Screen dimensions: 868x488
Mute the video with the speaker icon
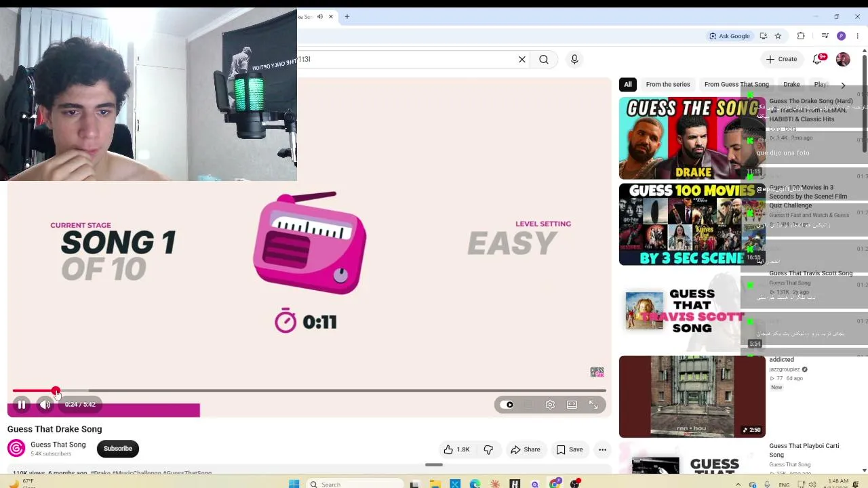click(45, 405)
